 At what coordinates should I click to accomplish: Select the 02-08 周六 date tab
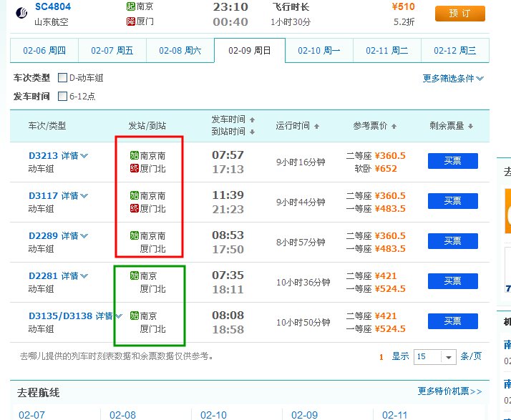180,50
